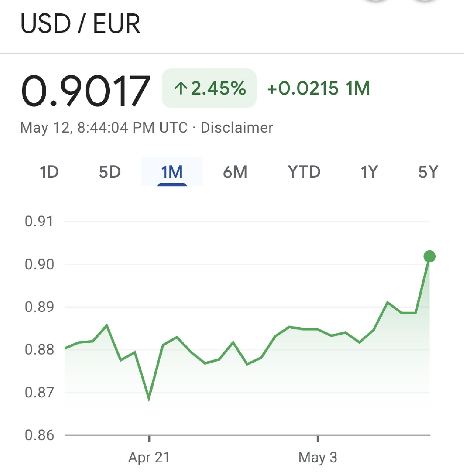Screen dimensions: 464x476
Task: Click the 0.86 y-axis label
Action: click(x=39, y=435)
